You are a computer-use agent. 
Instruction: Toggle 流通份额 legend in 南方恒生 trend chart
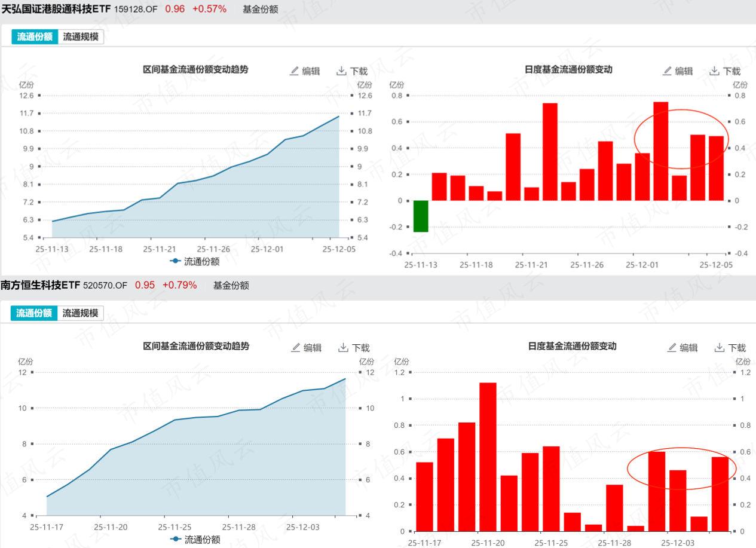195,540
